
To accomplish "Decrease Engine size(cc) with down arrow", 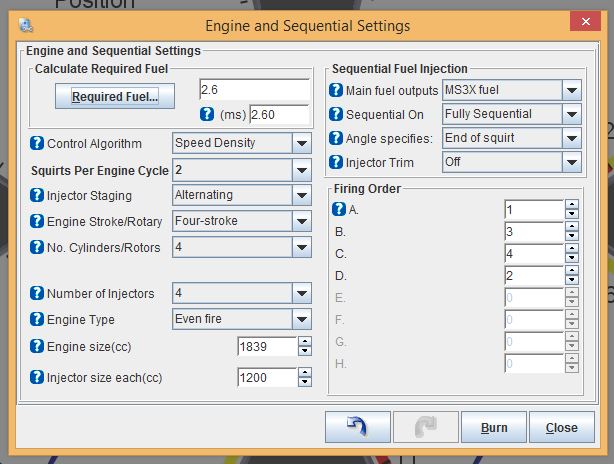I will coord(305,351).
